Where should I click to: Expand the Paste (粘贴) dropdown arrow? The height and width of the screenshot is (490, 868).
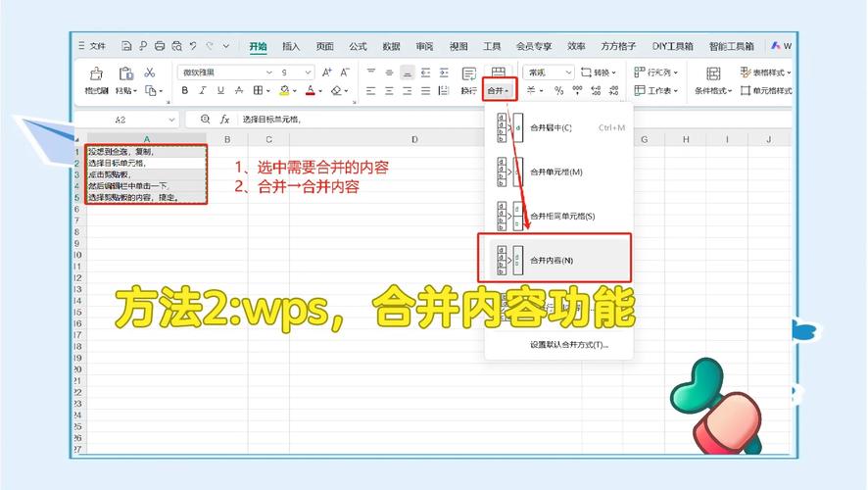135,91
